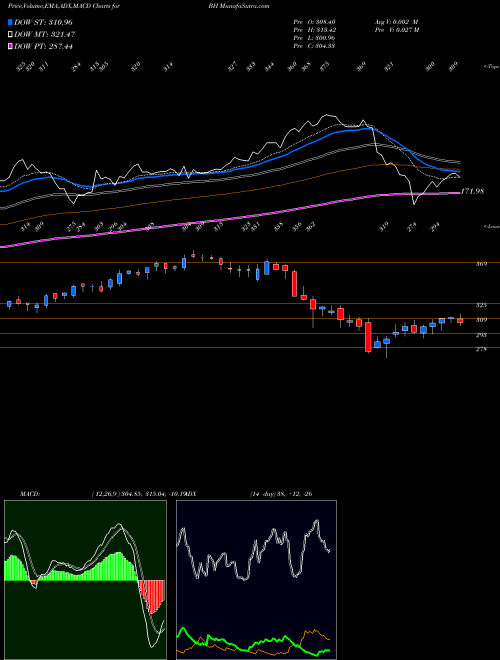This screenshot has height=660, width=500.
Task: Click the 'Pre V: 0.027 M' volume text
Action: pyautogui.click(x=397, y=30)
